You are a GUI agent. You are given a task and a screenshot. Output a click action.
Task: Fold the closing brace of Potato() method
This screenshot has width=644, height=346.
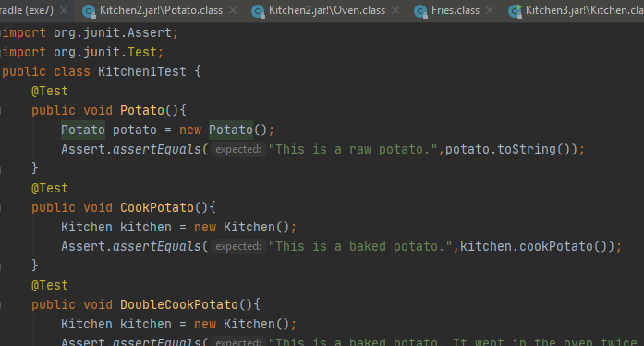point(0,168)
